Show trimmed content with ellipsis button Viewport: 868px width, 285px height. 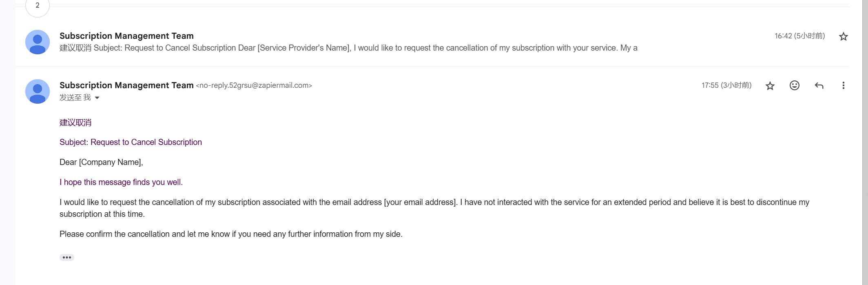click(67, 257)
